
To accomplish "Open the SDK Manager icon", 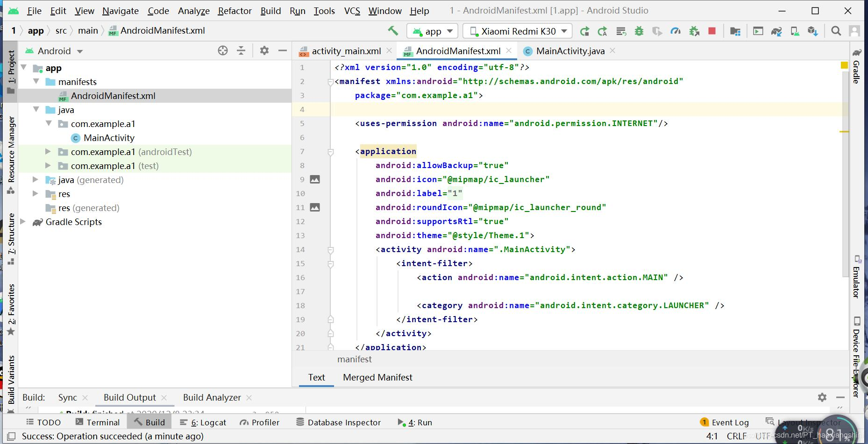I will click(813, 31).
